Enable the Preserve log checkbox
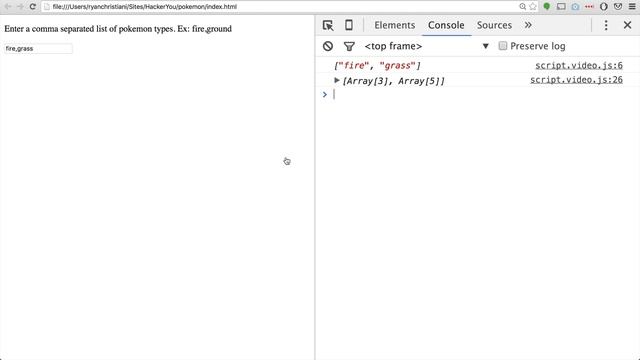Image resolution: width=640 pixels, height=360 pixels. pyautogui.click(x=503, y=46)
